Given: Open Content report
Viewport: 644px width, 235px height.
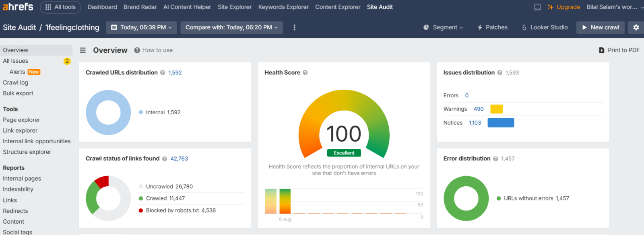Looking at the screenshot, I should click(14, 222).
